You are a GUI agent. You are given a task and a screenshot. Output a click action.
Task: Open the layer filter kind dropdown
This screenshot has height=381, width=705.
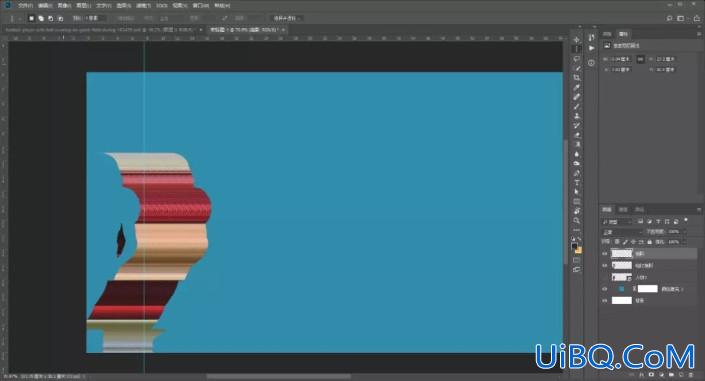pyautogui.click(x=618, y=221)
